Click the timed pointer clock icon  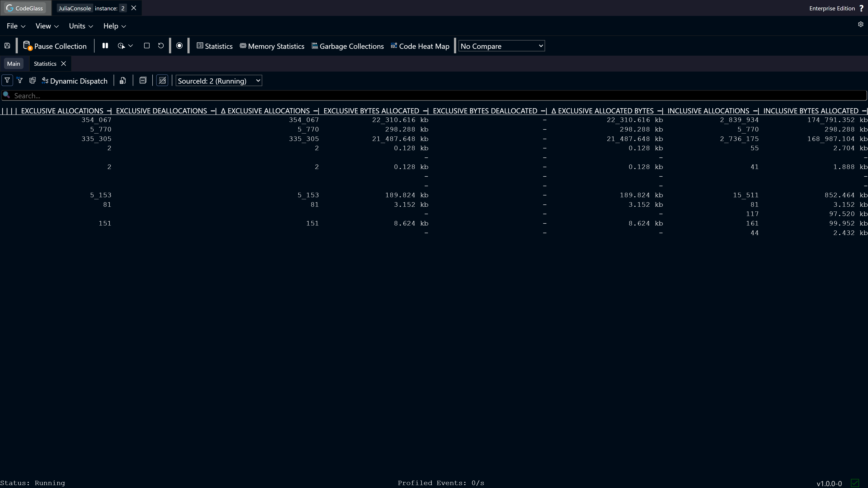pyautogui.click(x=121, y=46)
